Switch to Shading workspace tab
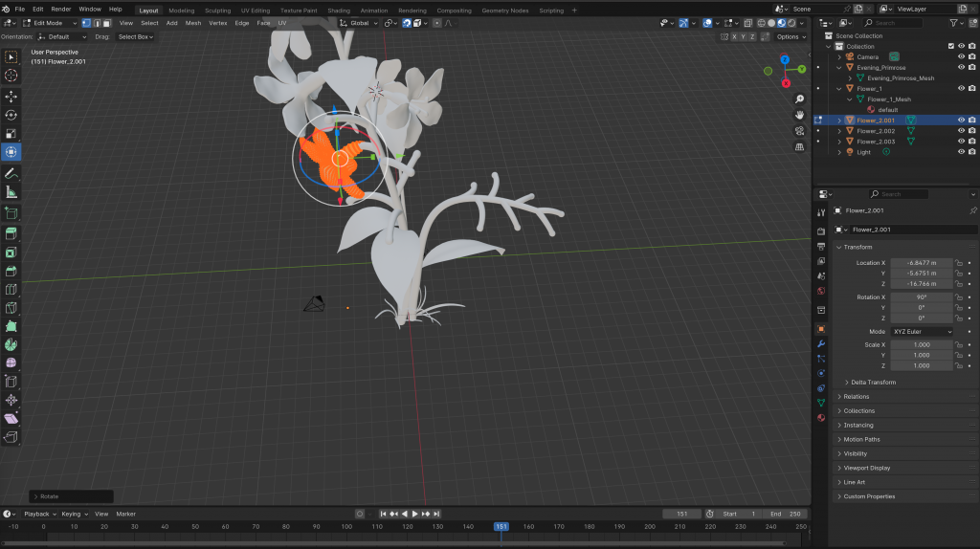980x549 pixels. [339, 10]
